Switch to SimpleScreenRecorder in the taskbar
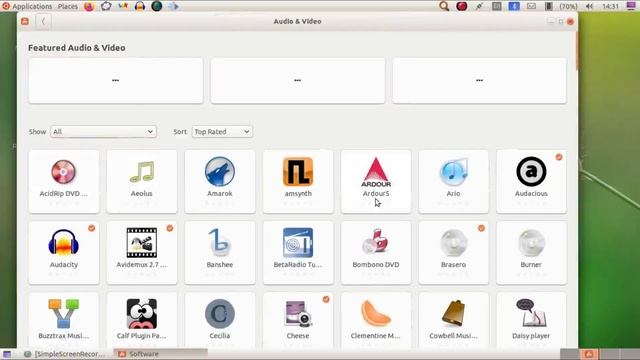This screenshot has height=360, width=640. coord(64,354)
